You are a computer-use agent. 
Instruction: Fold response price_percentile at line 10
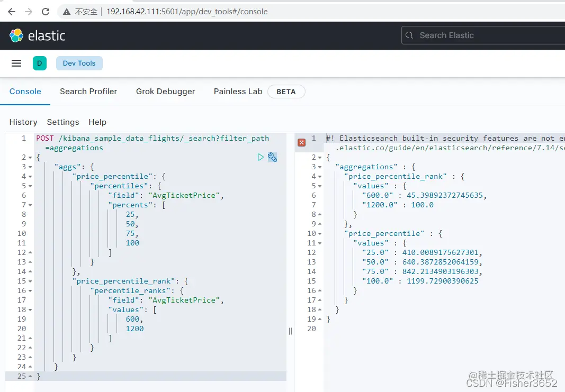pos(320,234)
